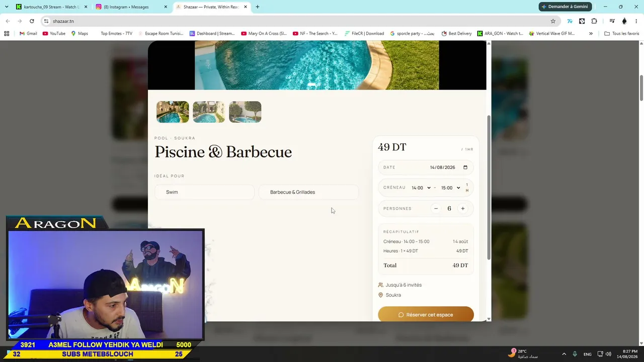Open the 15:00 end time dropdown
The height and width of the screenshot is (362, 644).
click(451, 188)
